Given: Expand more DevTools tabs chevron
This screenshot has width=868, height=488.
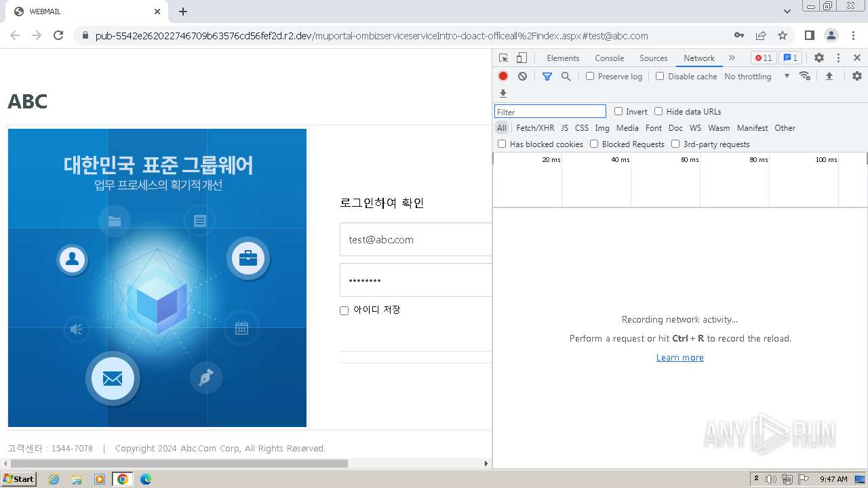Looking at the screenshot, I should (x=732, y=58).
